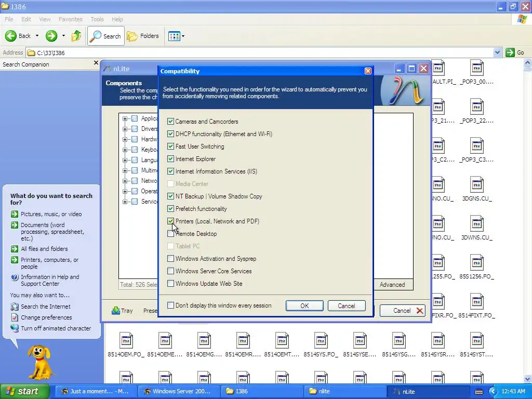Check Windows Update Web Site
Screen dimensions: 532x399
tap(170, 283)
